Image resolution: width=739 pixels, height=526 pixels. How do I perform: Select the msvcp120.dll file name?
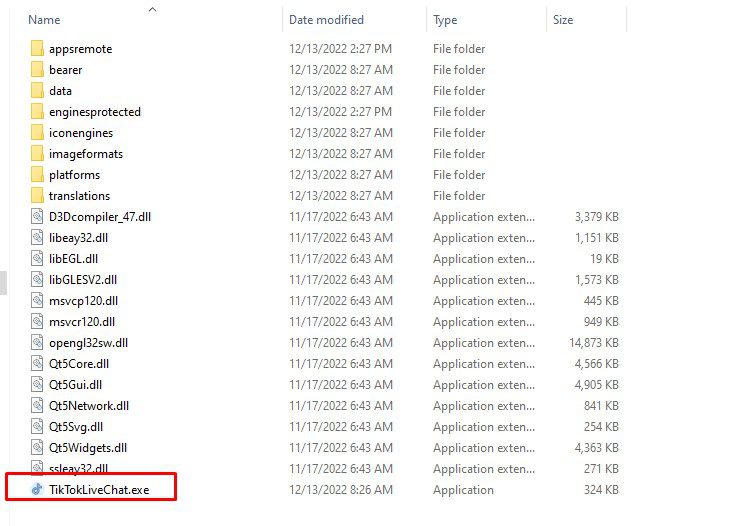[83, 301]
